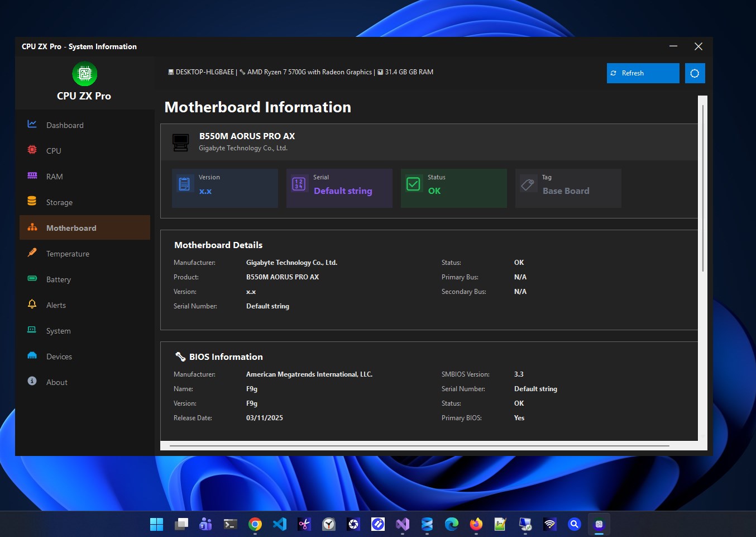The height and width of the screenshot is (537, 756).
Task: Open the System menu item
Action: click(58, 331)
